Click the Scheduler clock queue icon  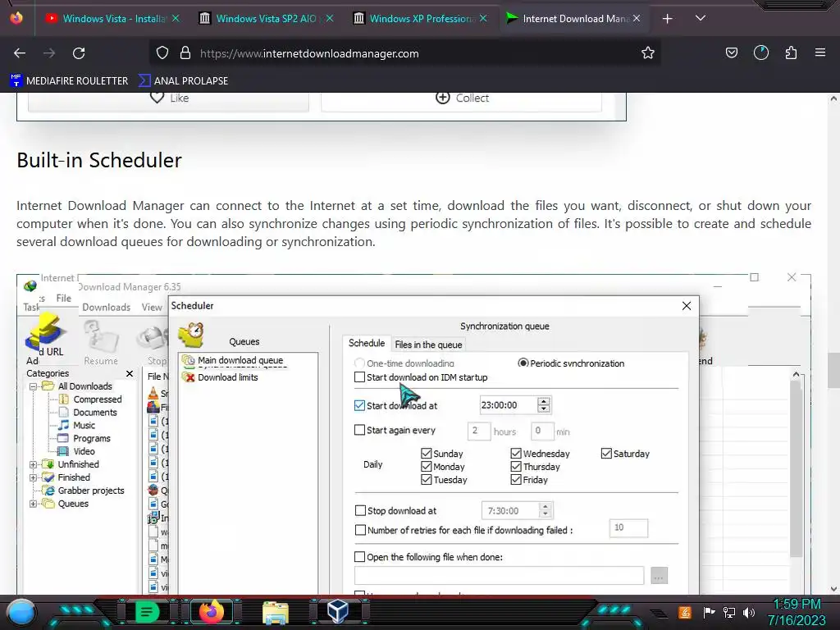192,335
